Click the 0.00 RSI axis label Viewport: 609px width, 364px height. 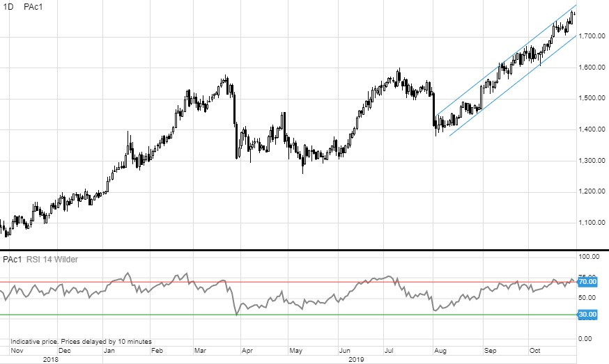(585, 339)
